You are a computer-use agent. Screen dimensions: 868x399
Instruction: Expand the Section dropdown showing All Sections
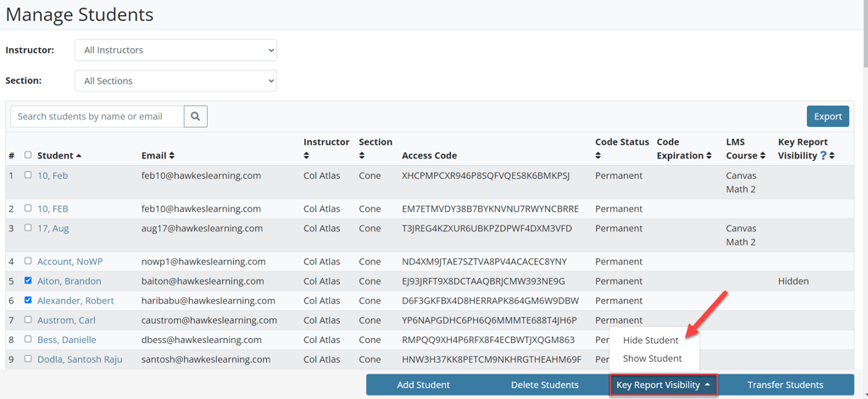pos(175,81)
